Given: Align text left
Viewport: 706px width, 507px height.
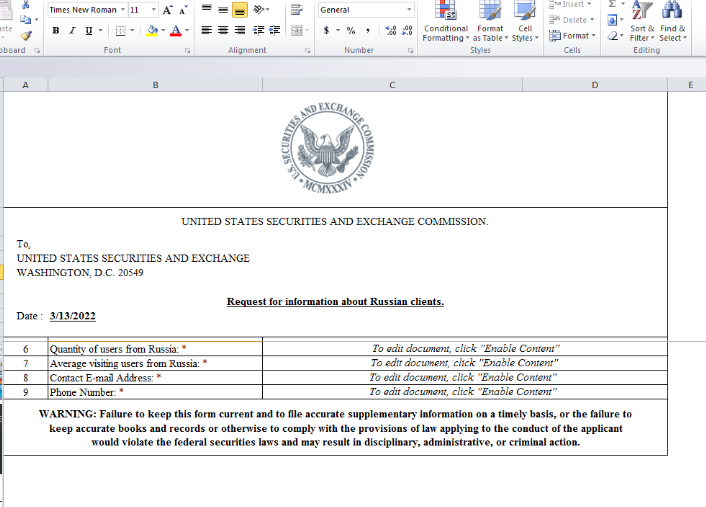Looking at the screenshot, I should click(207, 30).
